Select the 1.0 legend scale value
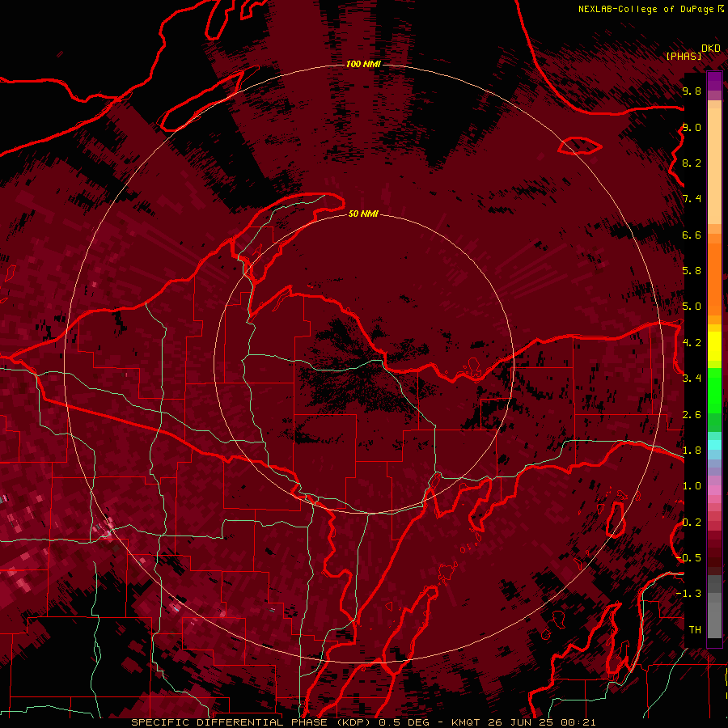Screen dimensions: 728x728 (692, 486)
